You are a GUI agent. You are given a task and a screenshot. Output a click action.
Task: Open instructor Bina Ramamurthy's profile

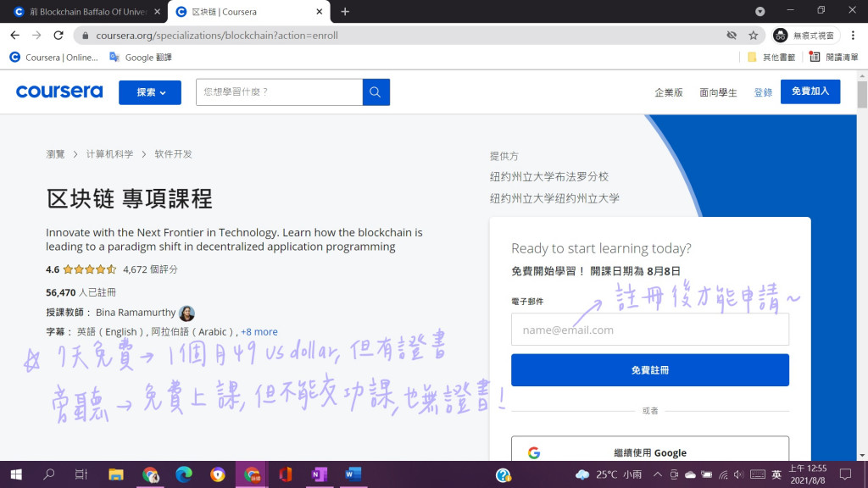[x=136, y=313]
